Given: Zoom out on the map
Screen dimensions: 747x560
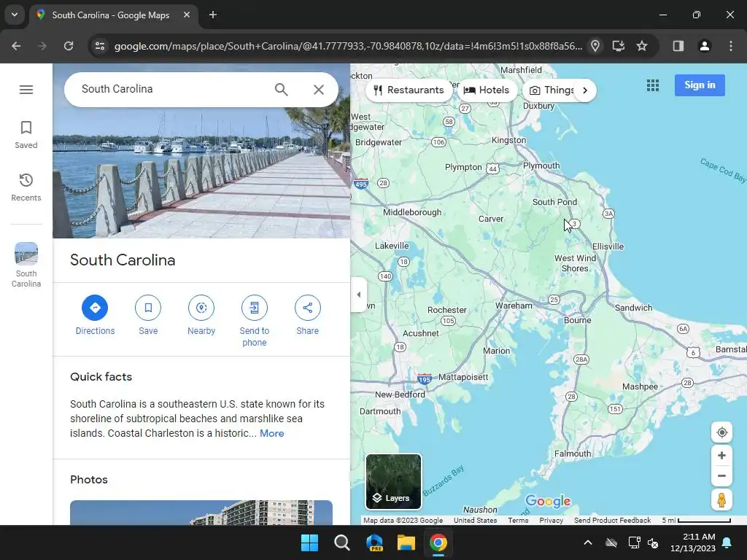Looking at the screenshot, I should 721,475.
